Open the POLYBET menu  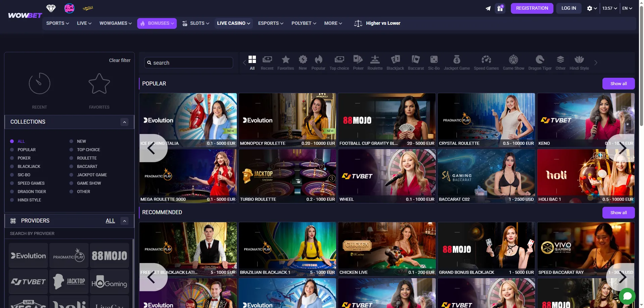[304, 23]
